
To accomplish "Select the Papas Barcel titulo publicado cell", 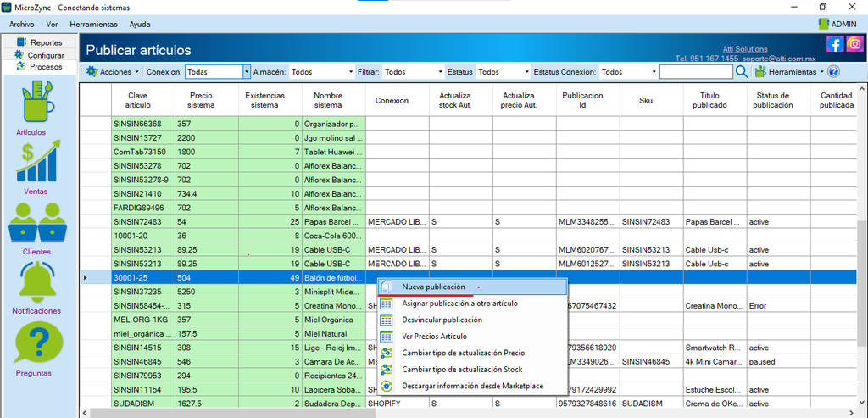I will pos(715,221).
